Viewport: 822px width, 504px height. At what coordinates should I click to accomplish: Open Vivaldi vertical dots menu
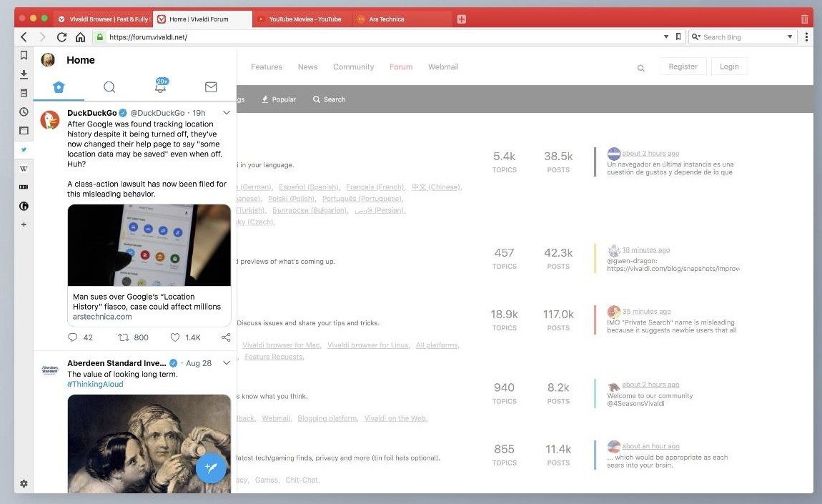click(806, 36)
